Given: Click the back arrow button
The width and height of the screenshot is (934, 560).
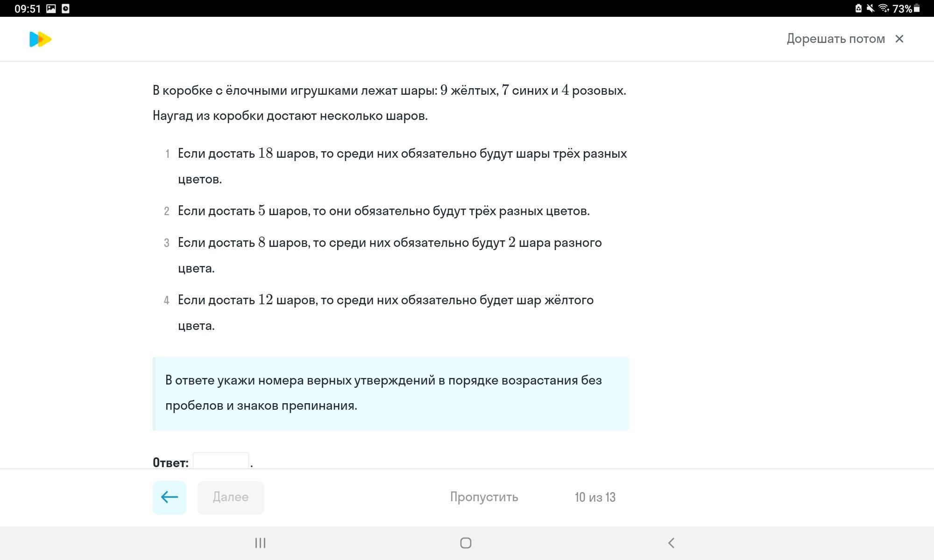Looking at the screenshot, I should pos(170,497).
